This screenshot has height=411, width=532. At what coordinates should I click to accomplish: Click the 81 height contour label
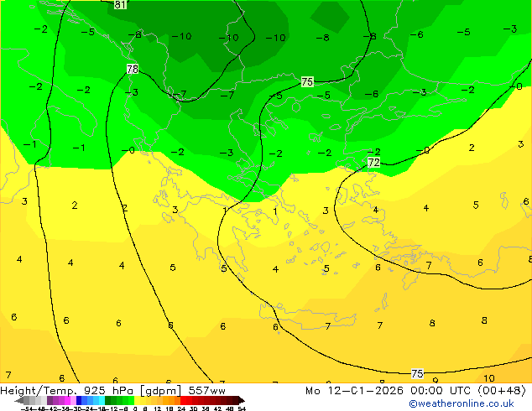click(120, 4)
